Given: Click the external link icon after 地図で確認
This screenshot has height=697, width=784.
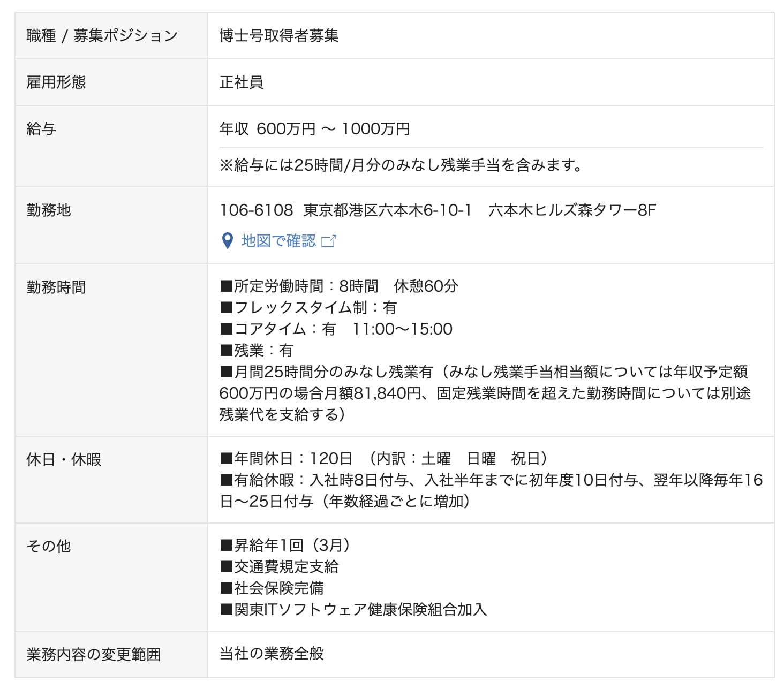Looking at the screenshot, I should click(329, 241).
